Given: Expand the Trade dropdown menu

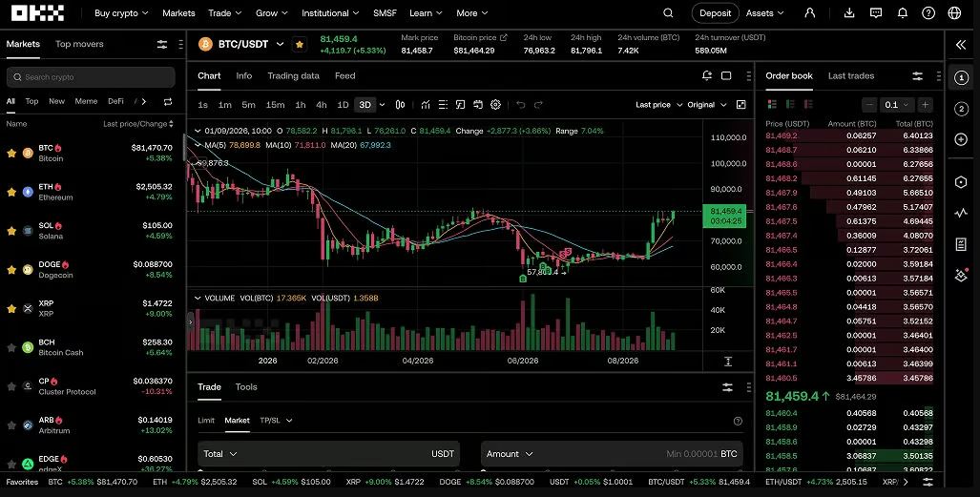Looking at the screenshot, I should 225,13.
